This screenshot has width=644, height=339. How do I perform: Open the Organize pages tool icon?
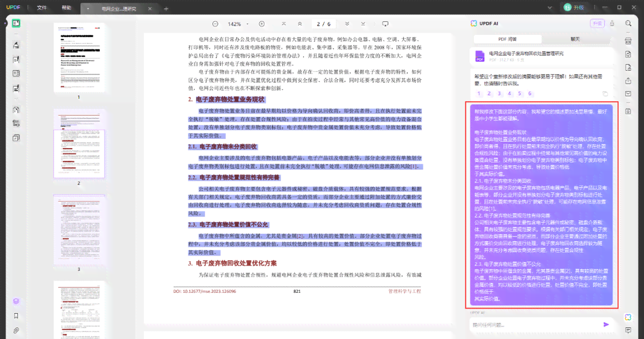(x=16, y=73)
